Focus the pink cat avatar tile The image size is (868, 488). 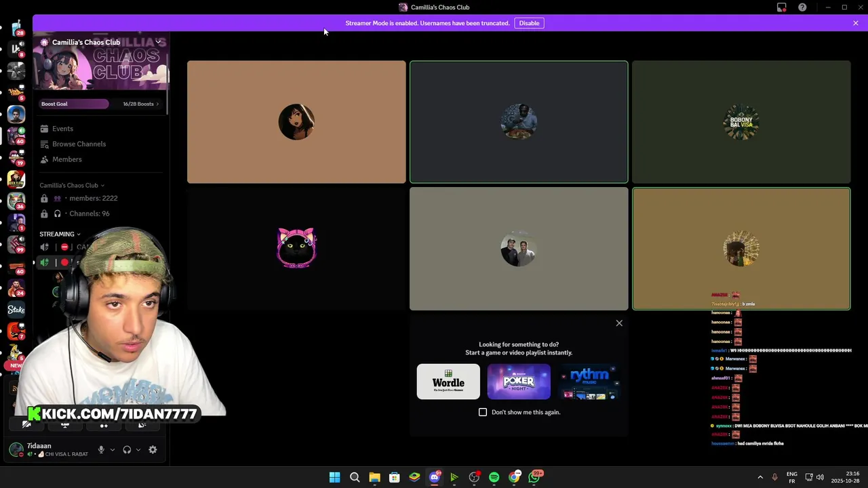(x=296, y=249)
